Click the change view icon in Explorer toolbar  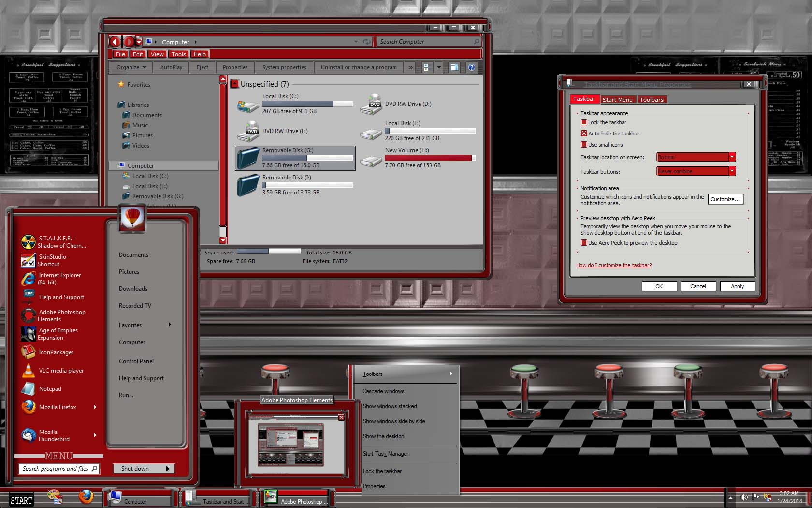click(x=426, y=67)
